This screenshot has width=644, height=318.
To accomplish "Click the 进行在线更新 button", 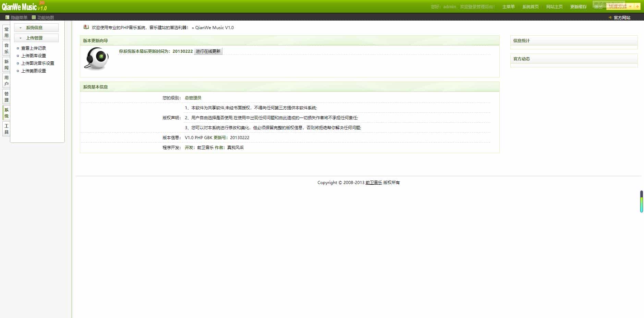I will coord(208,51).
